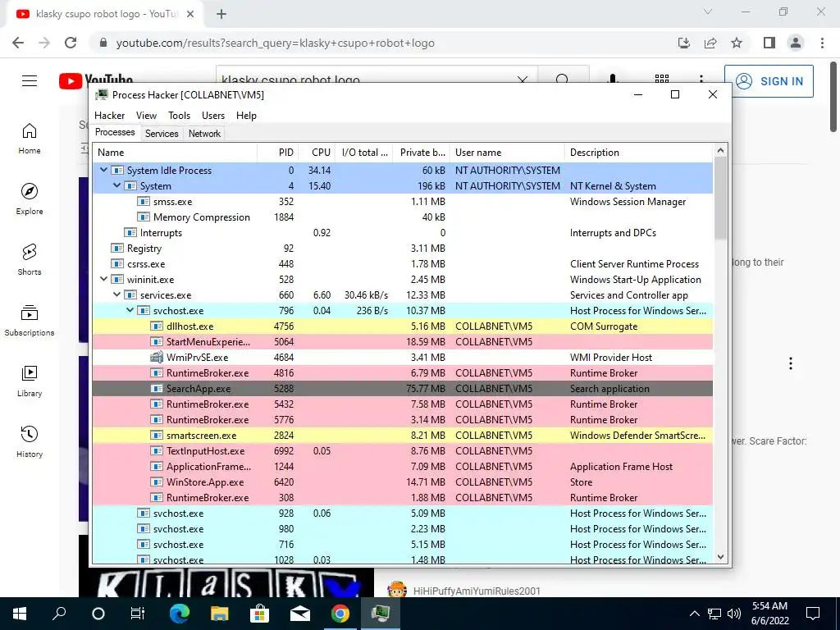Open Chrome three-dot menu
Viewport: 840px width, 630px height.
[x=822, y=43]
